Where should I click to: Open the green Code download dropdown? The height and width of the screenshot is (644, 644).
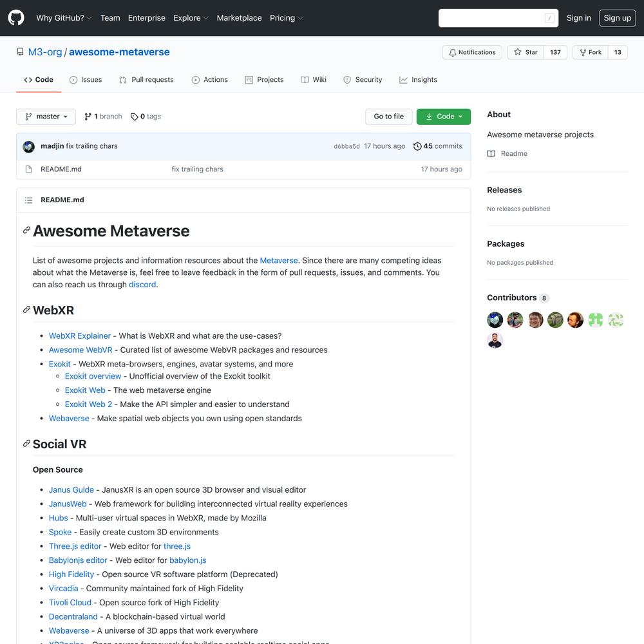pos(444,117)
